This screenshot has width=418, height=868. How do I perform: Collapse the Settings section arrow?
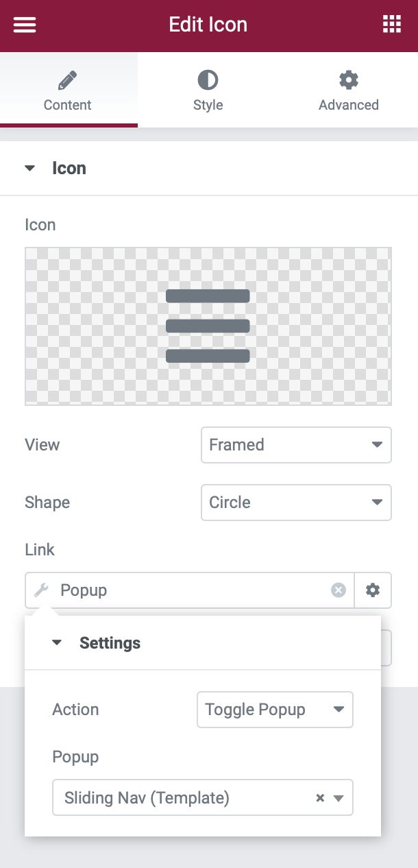pyautogui.click(x=57, y=643)
